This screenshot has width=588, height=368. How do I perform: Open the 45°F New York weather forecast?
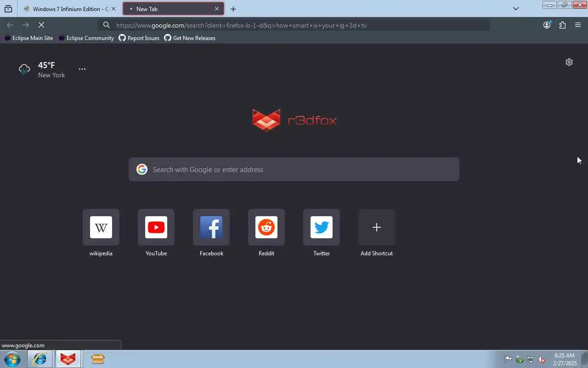click(x=42, y=69)
